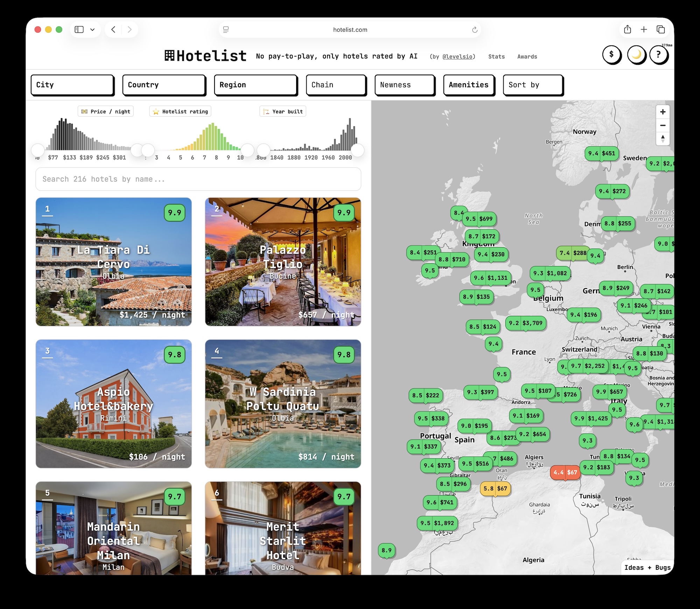Open the Amenities filter dropdown
This screenshot has height=609, width=700.
pyautogui.click(x=469, y=85)
